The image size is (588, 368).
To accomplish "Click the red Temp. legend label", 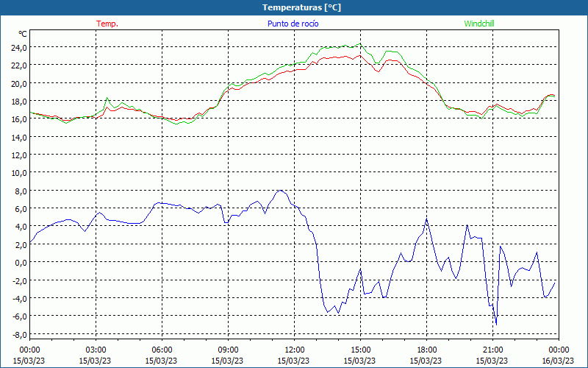I will [x=107, y=24].
